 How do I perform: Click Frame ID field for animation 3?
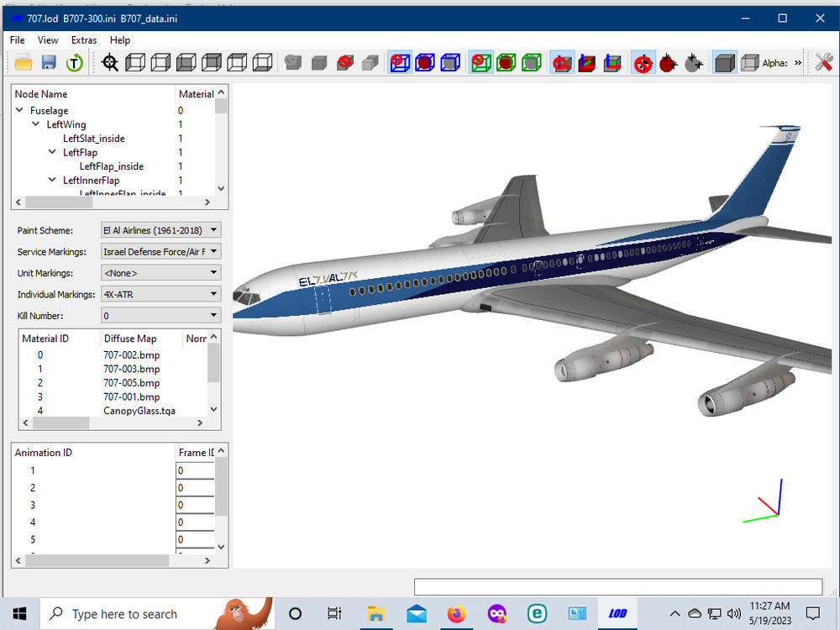(195, 505)
